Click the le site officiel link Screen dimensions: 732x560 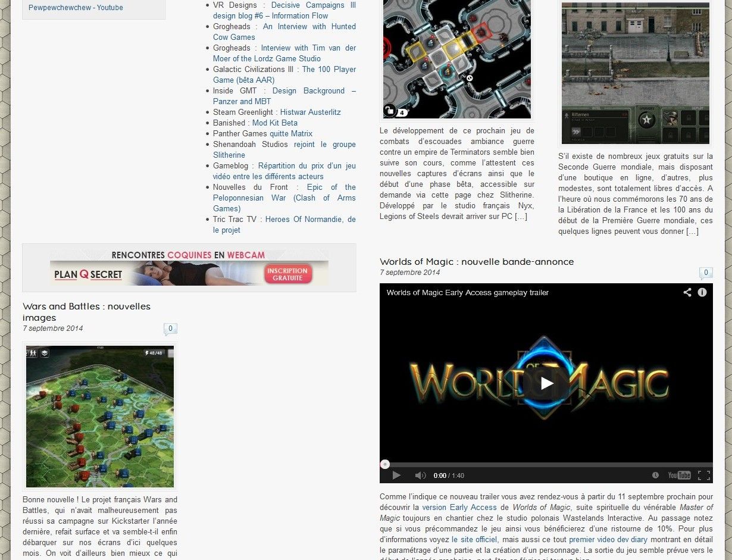click(x=474, y=540)
